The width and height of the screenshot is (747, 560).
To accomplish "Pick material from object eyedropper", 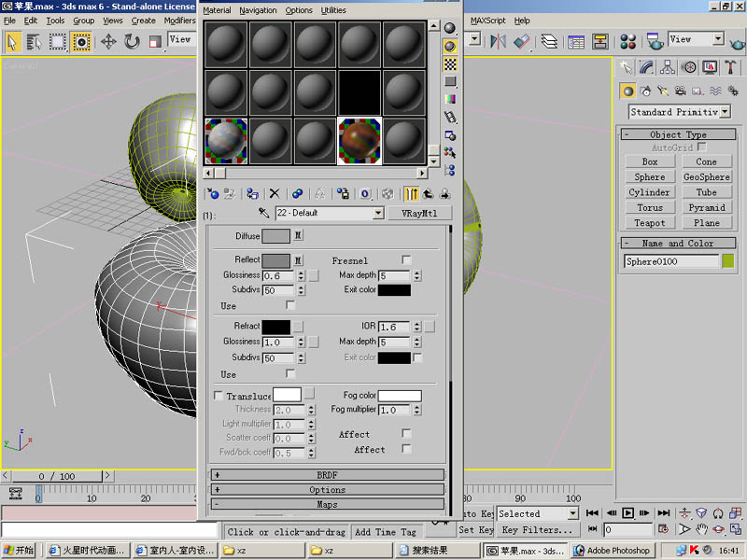I will point(263,213).
